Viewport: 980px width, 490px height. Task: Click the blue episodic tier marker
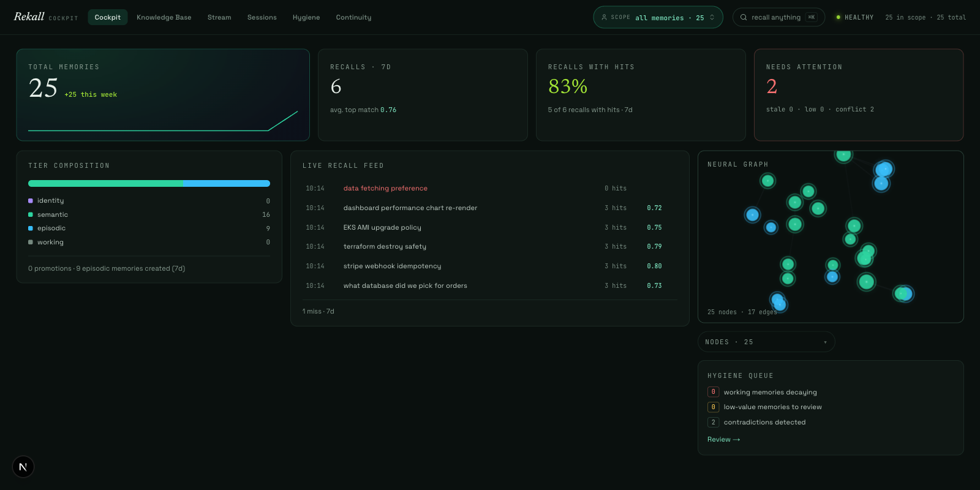click(x=31, y=228)
